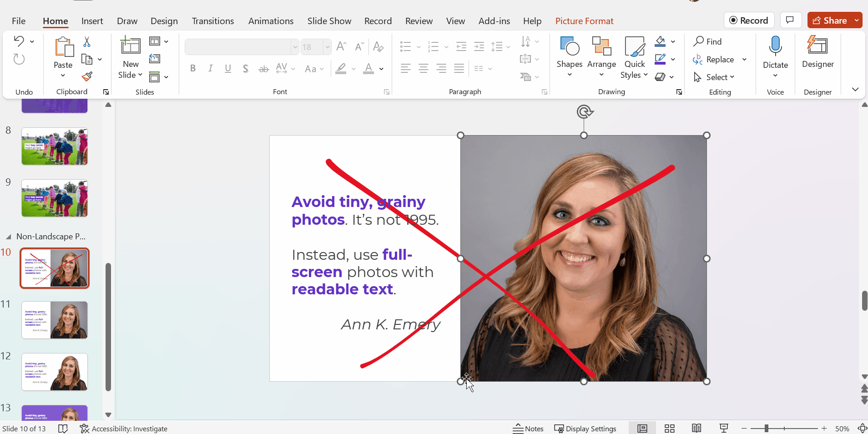The image size is (868, 434).
Task: Align text left in Paragraph group
Action: 405,69
